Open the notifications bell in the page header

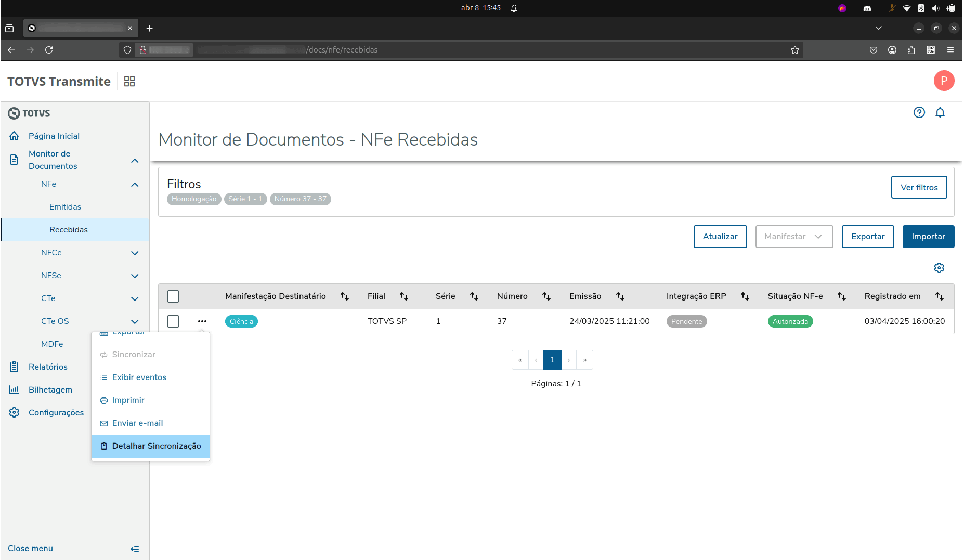pyautogui.click(x=940, y=112)
